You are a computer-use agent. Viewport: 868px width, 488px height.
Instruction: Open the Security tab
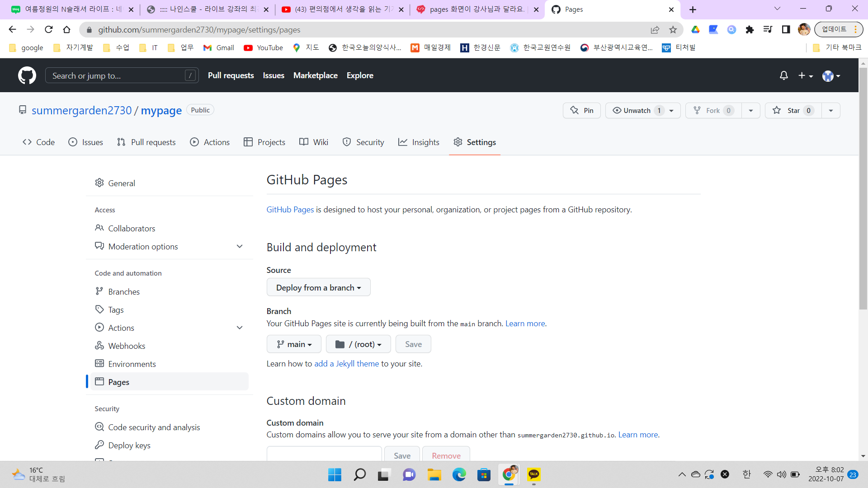tap(363, 142)
